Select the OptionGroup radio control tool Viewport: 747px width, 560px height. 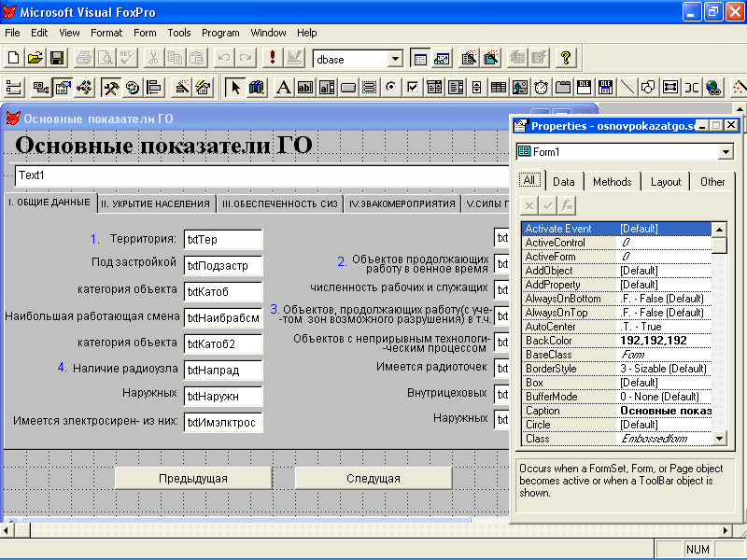391,88
